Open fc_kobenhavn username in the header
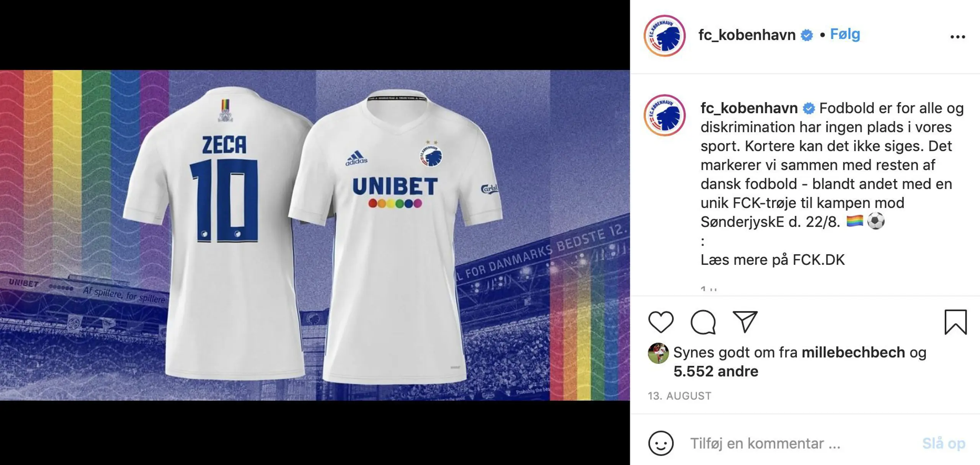Screen dimensions: 980x465 coord(747,35)
